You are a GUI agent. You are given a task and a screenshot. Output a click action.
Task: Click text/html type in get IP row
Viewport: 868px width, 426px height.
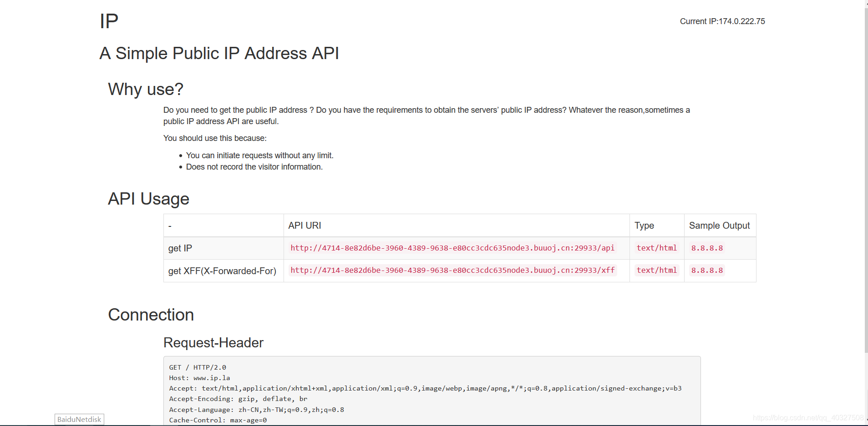(656, 248)
